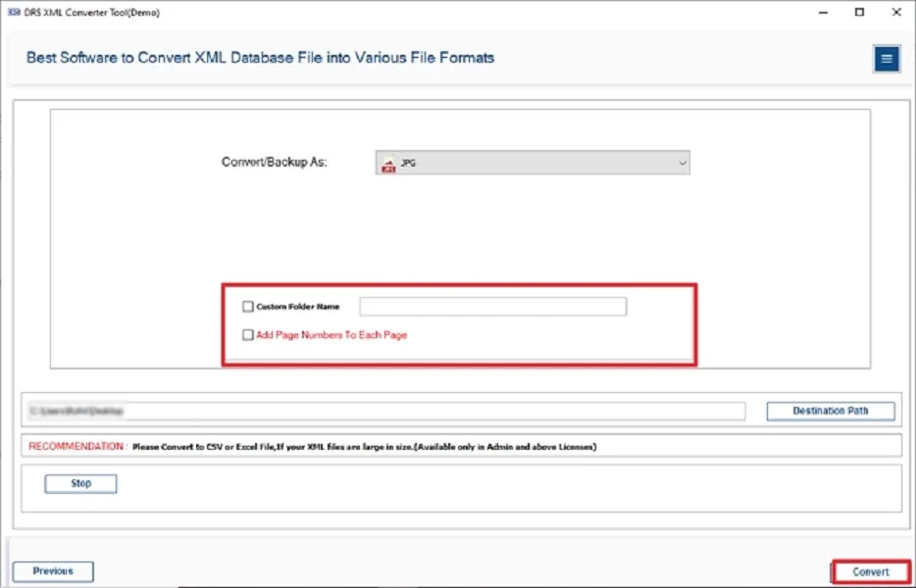Screen dimensions: 916x588
Task: Open the hamburger menu in header
Action: click(x=887, y=59)
